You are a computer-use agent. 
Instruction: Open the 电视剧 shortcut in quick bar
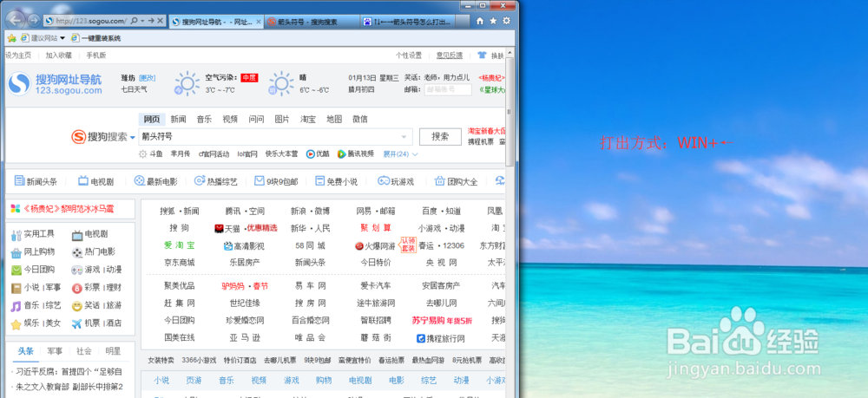click(x=95, y=180)
